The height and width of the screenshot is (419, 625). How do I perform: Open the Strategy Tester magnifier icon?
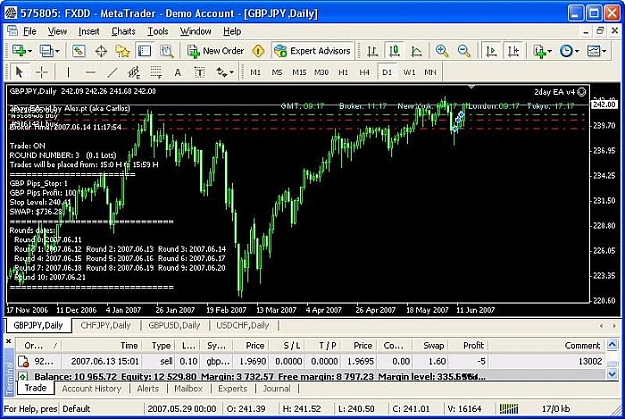tap(167, 51)
